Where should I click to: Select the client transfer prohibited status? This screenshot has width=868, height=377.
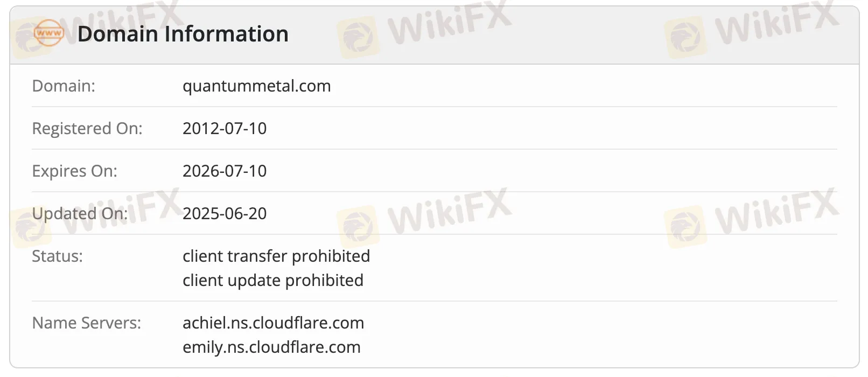276,256
